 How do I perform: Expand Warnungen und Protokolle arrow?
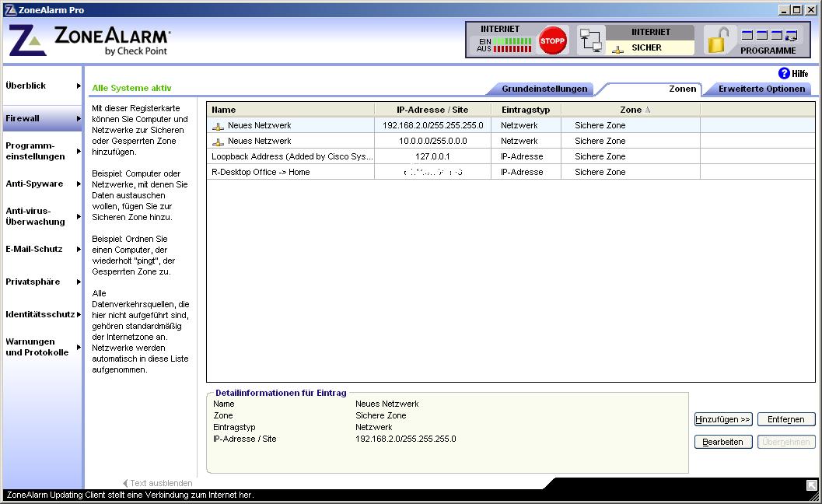click(x=79, y=347)
